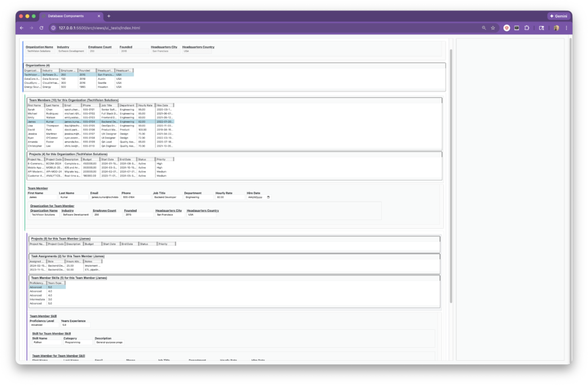
Task: Click the browser back arrow
Action: [x=22, y=28]
